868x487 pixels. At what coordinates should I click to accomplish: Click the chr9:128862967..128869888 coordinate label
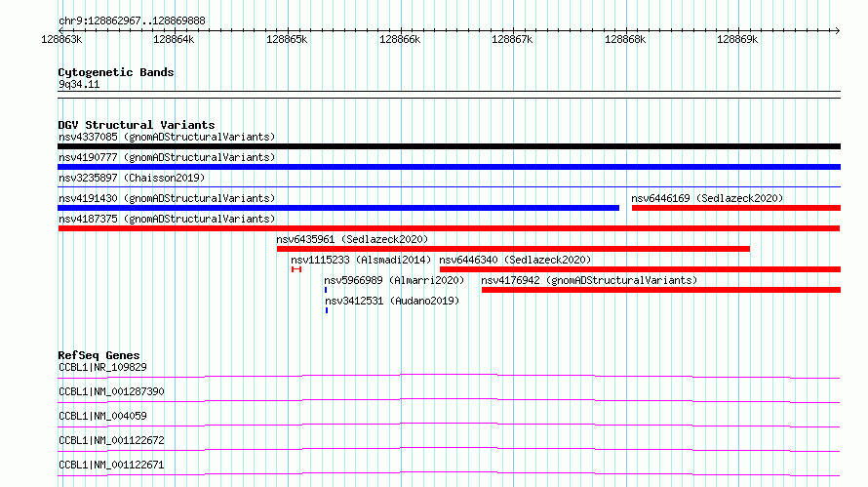click(x=132, y=21)
